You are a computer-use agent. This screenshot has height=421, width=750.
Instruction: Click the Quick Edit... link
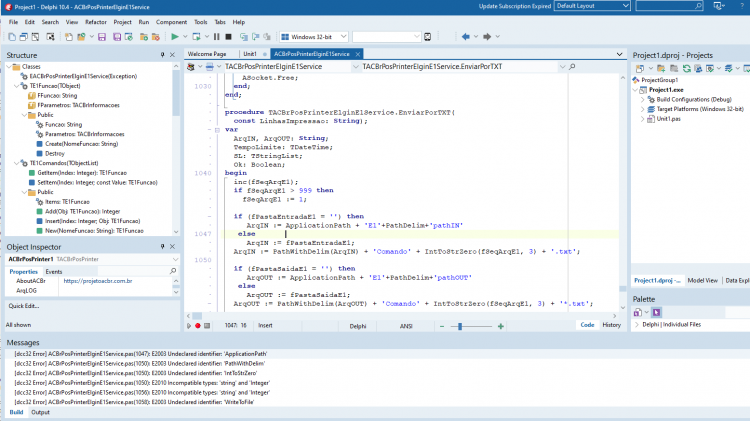(x=24, y=306)
